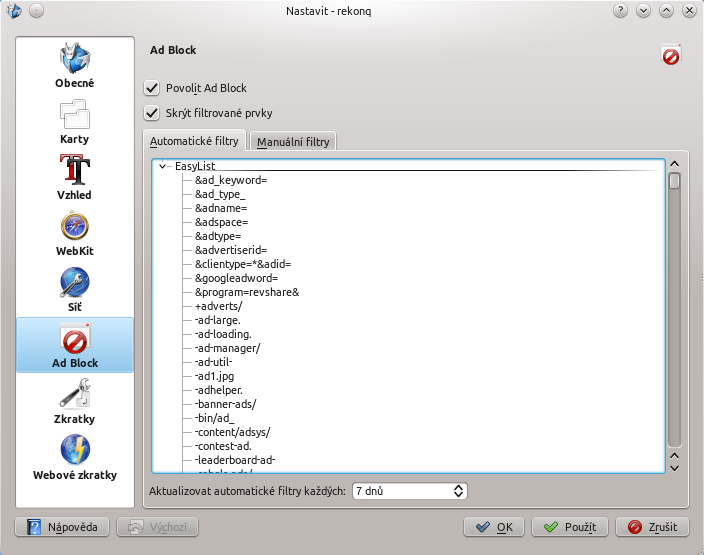The width and height of the screenshot is (704, 555).
Task: Click the Nápověda help button
Action: click(62, 527)
